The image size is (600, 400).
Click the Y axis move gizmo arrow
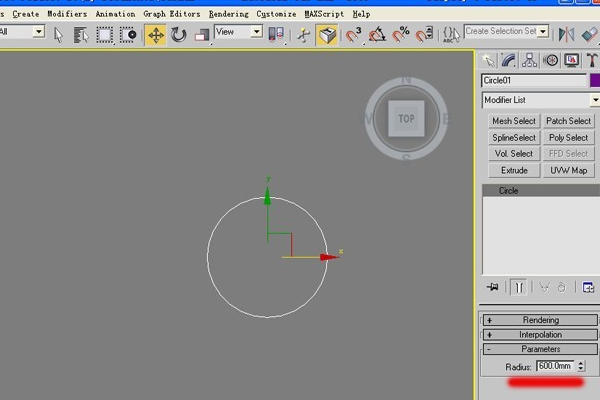[267, 195]
